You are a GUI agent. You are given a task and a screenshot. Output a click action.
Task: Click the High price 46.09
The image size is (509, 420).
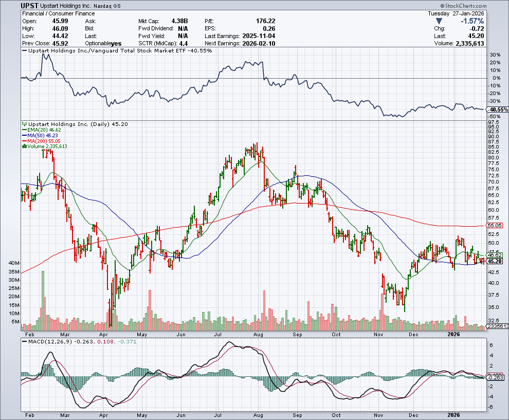click(60, 29)
